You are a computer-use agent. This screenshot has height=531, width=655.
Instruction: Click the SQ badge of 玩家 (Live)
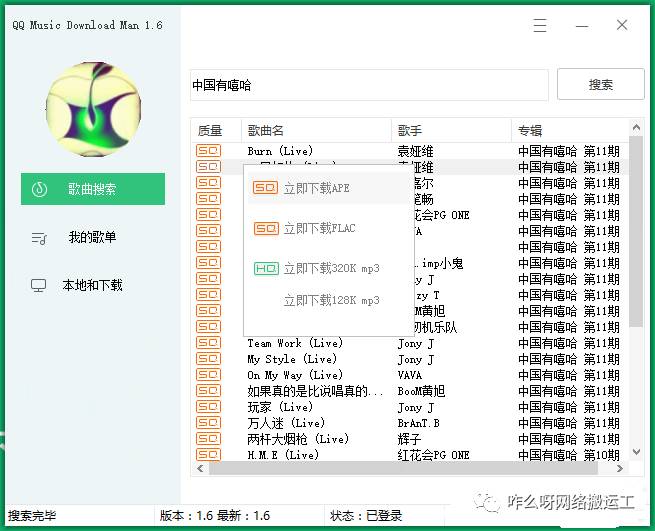click(208, 407)
